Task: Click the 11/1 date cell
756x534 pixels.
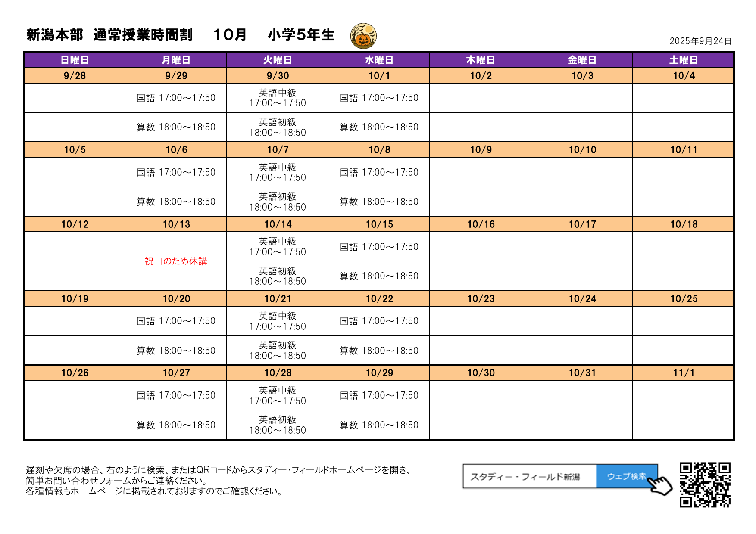Action: click(683, 373)
